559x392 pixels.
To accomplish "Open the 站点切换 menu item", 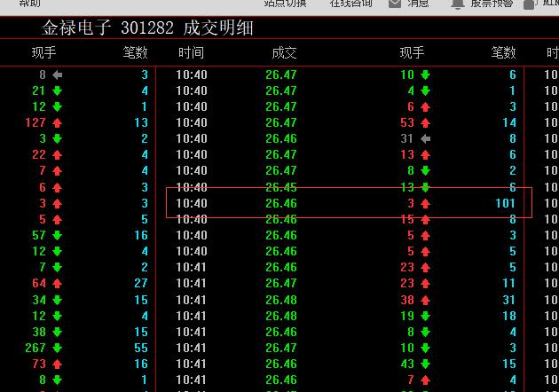I will [285, 4].
